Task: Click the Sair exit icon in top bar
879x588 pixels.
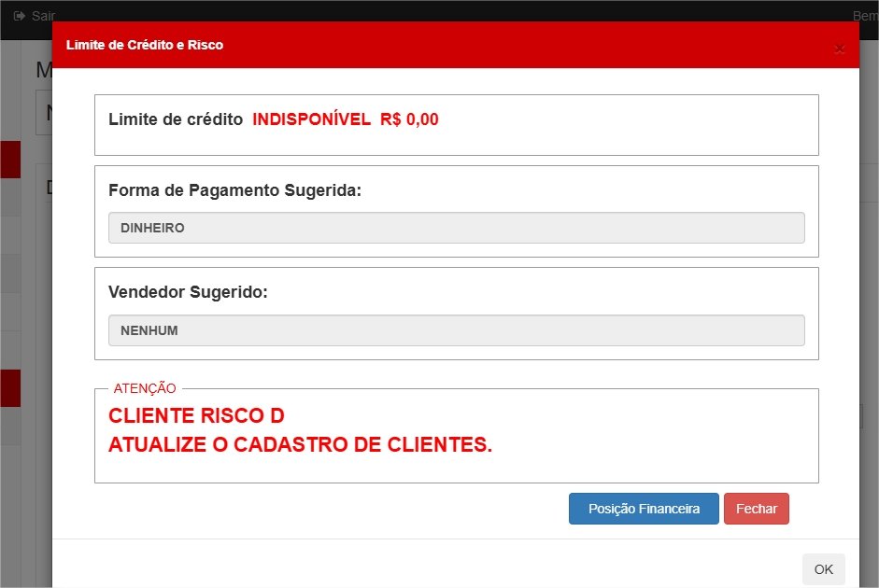Action: click(19, 16)
